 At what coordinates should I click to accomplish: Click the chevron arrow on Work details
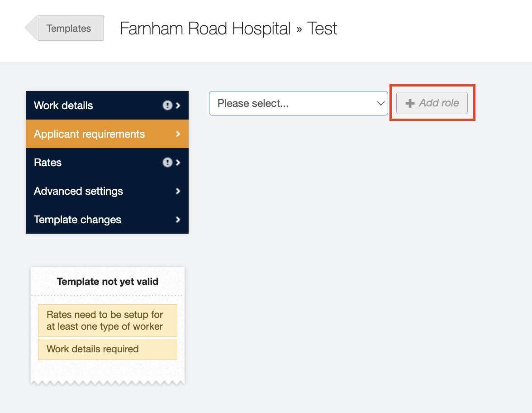point(178,106)
